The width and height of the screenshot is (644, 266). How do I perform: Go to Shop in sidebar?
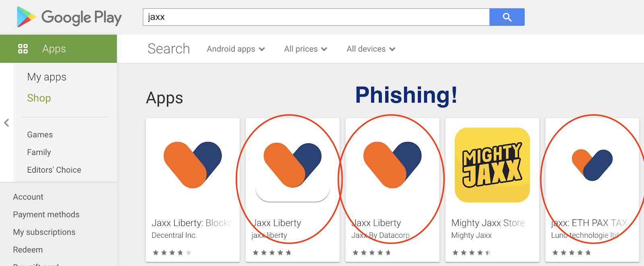pyautogui.click(x=39, y=98)
